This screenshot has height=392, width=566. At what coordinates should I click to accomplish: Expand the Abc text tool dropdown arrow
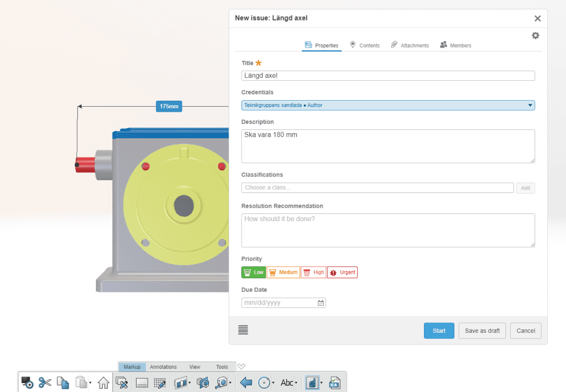(x=296, y=383)
